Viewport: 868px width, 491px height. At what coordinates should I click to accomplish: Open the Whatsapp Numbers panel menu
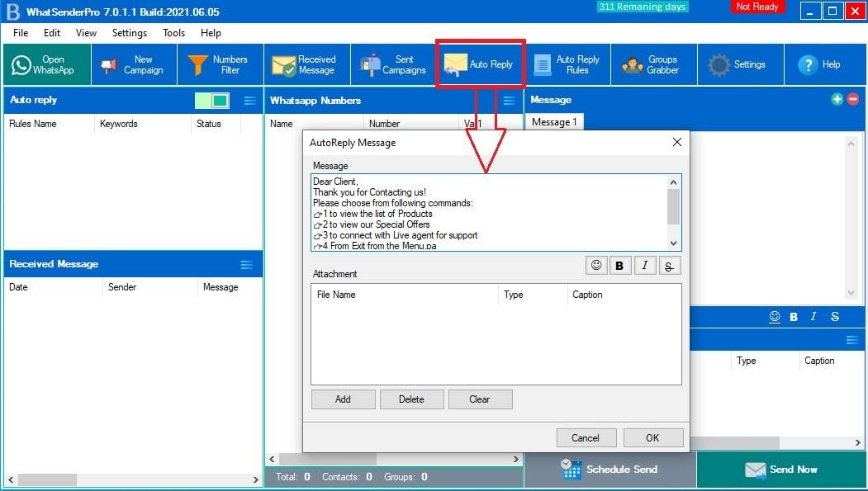(x=510, y=101)
